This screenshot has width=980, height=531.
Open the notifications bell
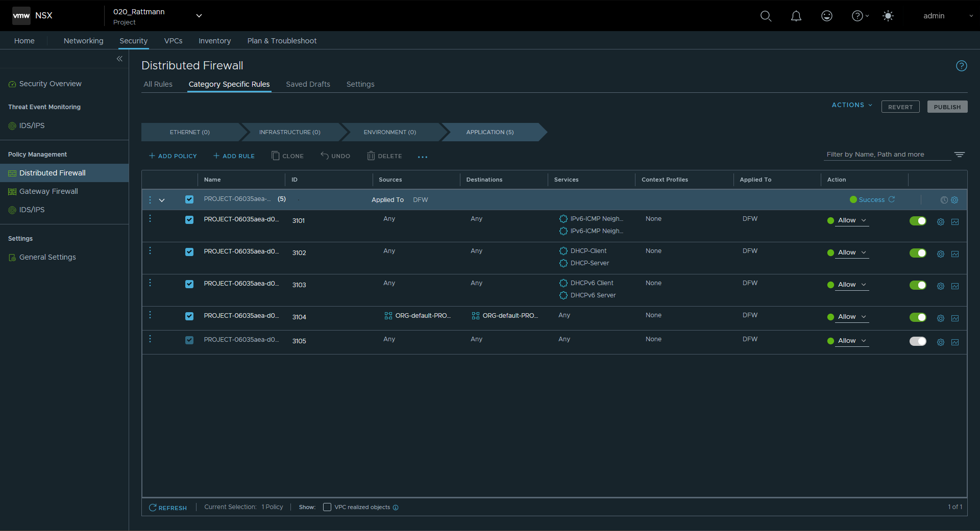(796, 16)
